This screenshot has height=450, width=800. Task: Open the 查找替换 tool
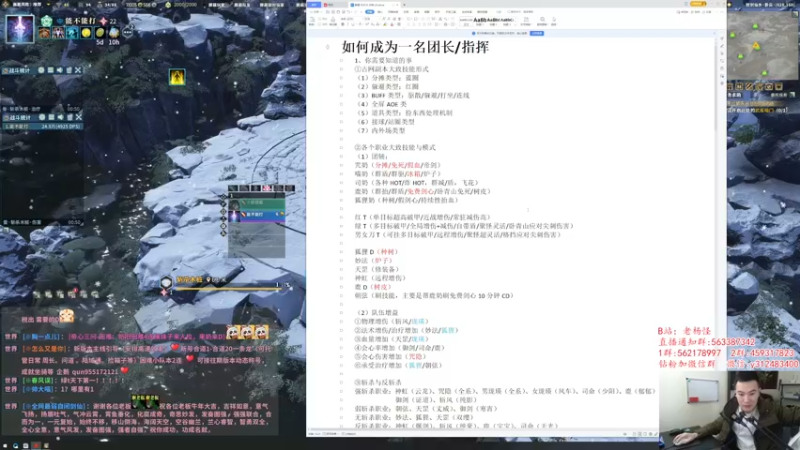pos(542,21)
